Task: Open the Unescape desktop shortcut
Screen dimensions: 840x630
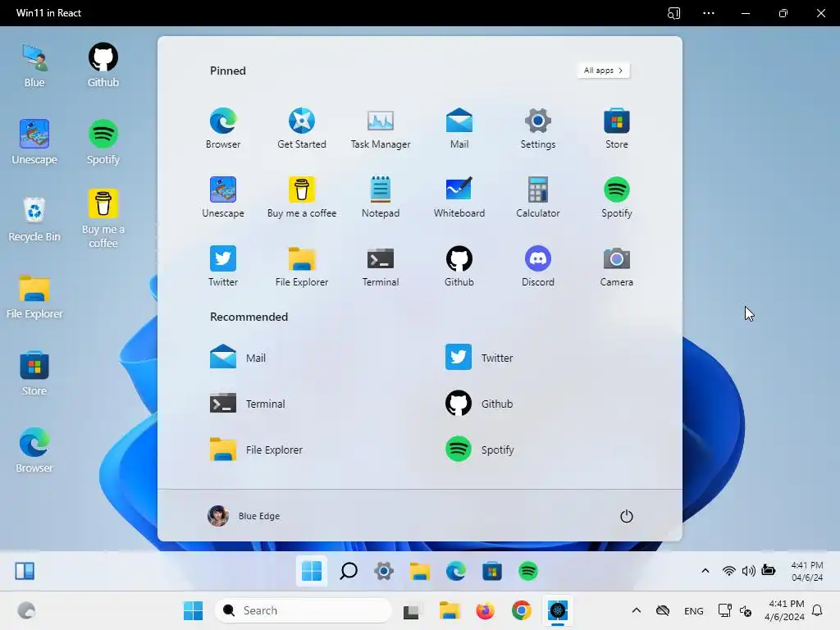Action: (x=34, y=143)
